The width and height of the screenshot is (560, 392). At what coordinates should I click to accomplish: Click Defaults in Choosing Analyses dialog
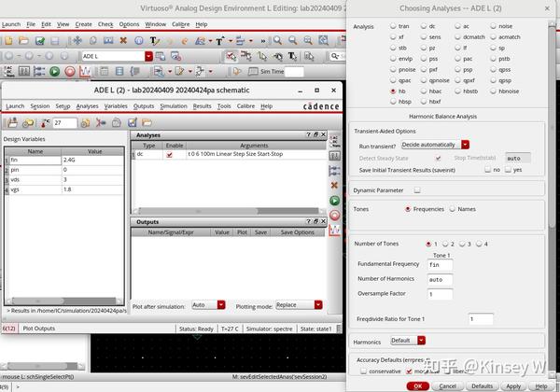(x=482, y=385)
